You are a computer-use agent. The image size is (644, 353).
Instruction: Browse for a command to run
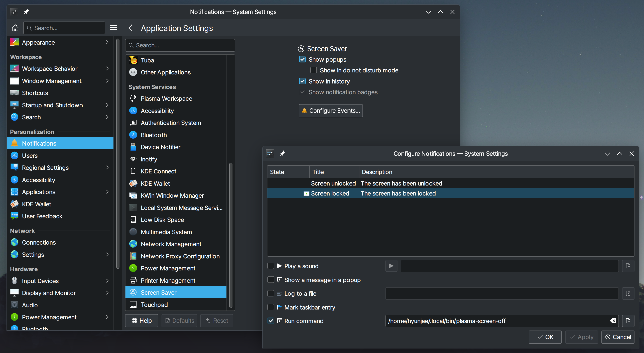[x=628, y=321]
